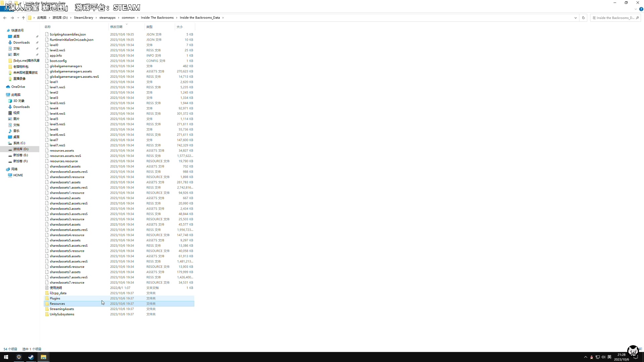
Task: Click Inside The Backrooms breadcrumb segment
Action: click(x=157, y=18)
